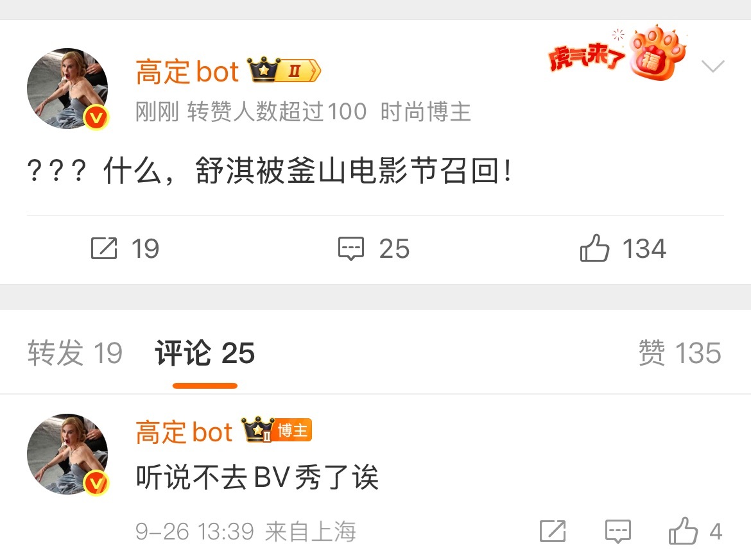The width and height of the screenshot is (751, 560).
Task: Tap the 博主 author badge in comment
Action: [293, 430]
